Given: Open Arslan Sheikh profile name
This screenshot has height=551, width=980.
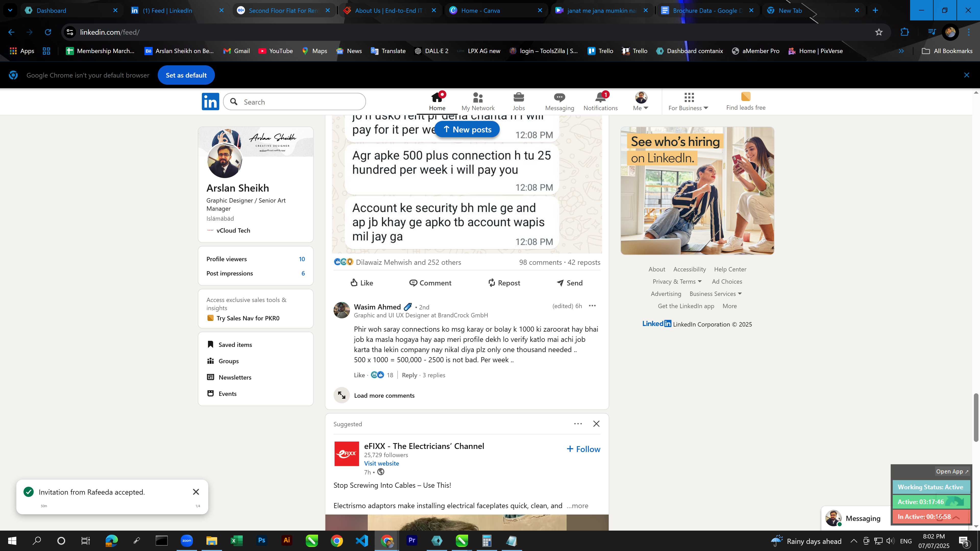Looking at the screenshot, I should (x=237, y=188).
